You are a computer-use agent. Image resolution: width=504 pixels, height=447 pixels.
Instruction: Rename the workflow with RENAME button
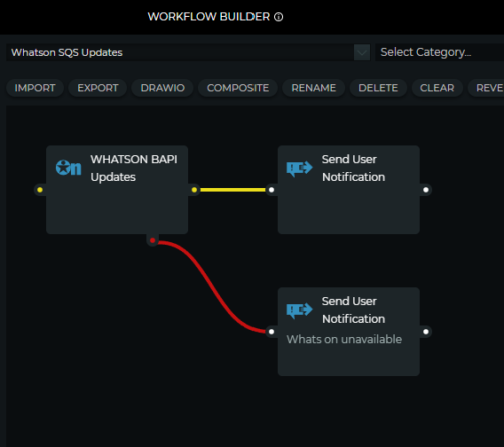[x=314, y=88]
